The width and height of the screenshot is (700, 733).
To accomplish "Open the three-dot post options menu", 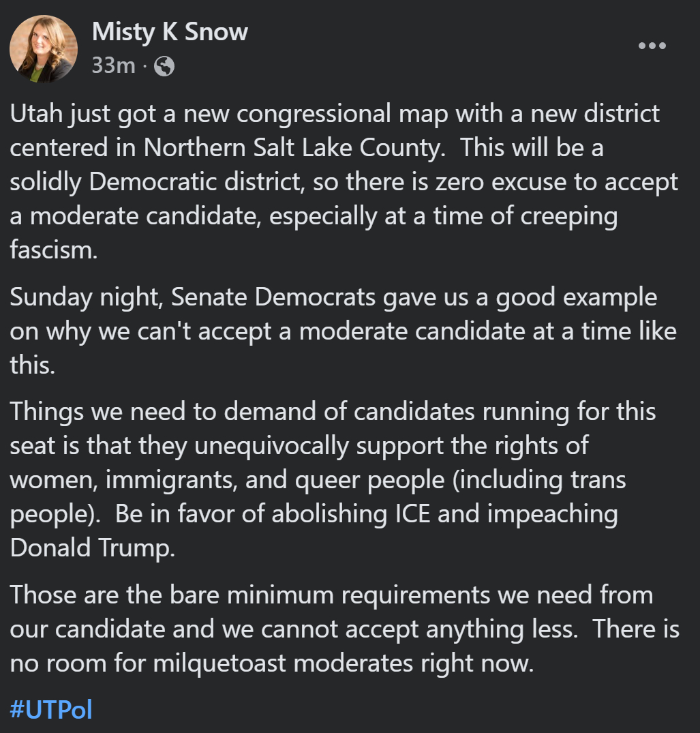I will (652, 46).
